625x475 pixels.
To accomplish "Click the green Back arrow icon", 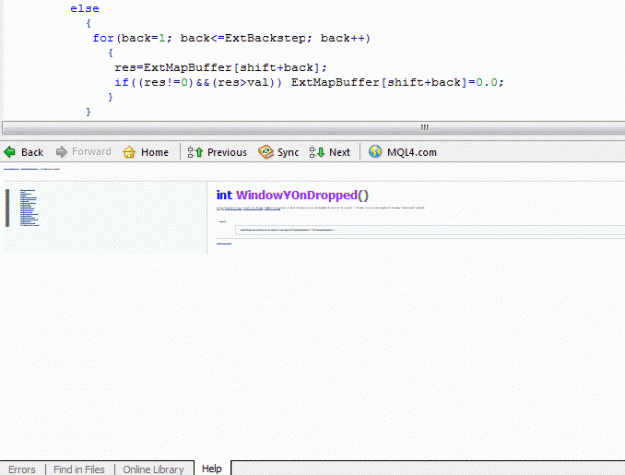I will (10, 152).
